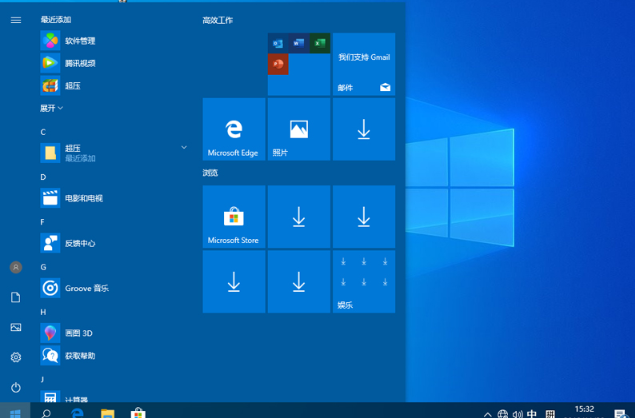Viewport: 635px width, 418px height.
Task: Open the Excel icon in Office tile
Action: coord(320,43)
